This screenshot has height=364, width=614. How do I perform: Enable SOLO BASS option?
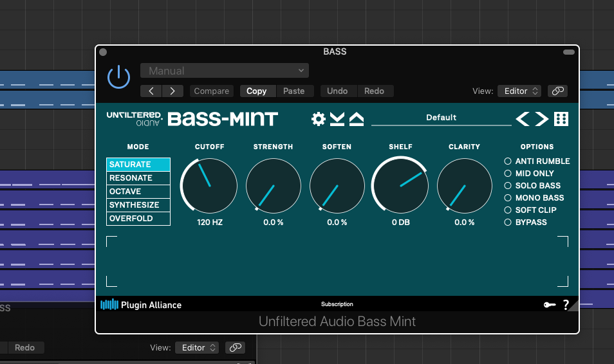(x=532, y=185)
